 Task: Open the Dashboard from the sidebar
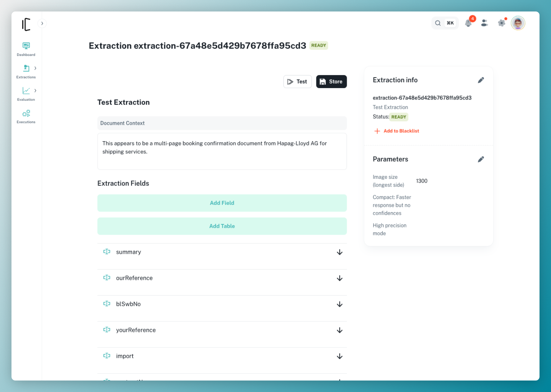click(x=26, y=49)
